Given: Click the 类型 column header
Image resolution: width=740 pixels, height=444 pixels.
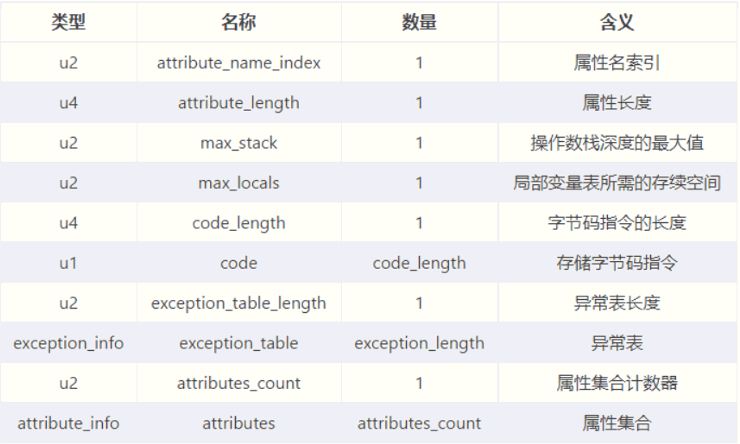Looking at the screenshot, I should [68, 22].
